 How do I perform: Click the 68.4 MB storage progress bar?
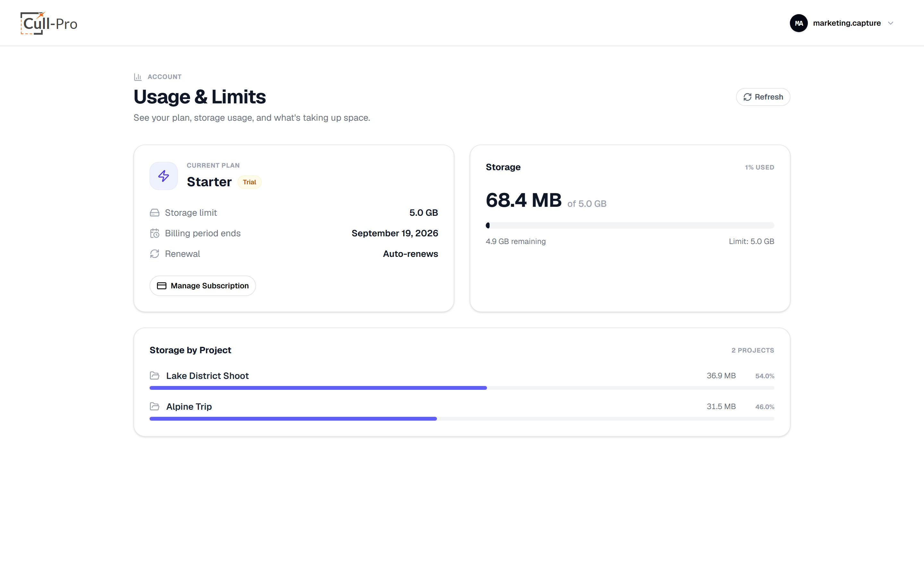[629, 225]
